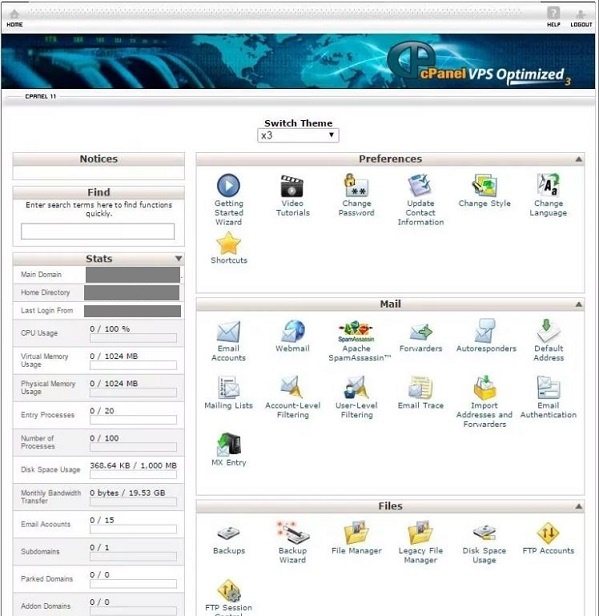Open the Email Trace icon
The height and width of the screenshot is (616, 599).
click(x=420, y=387)
